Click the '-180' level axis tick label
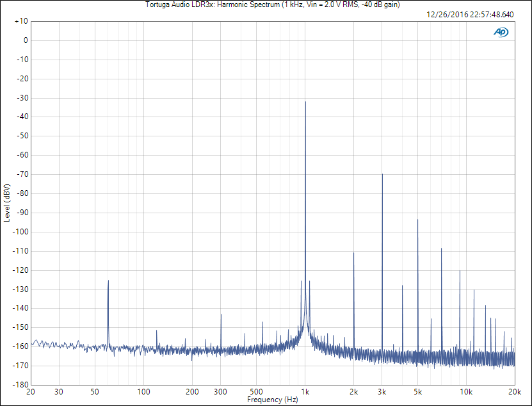 coord(20,385)
